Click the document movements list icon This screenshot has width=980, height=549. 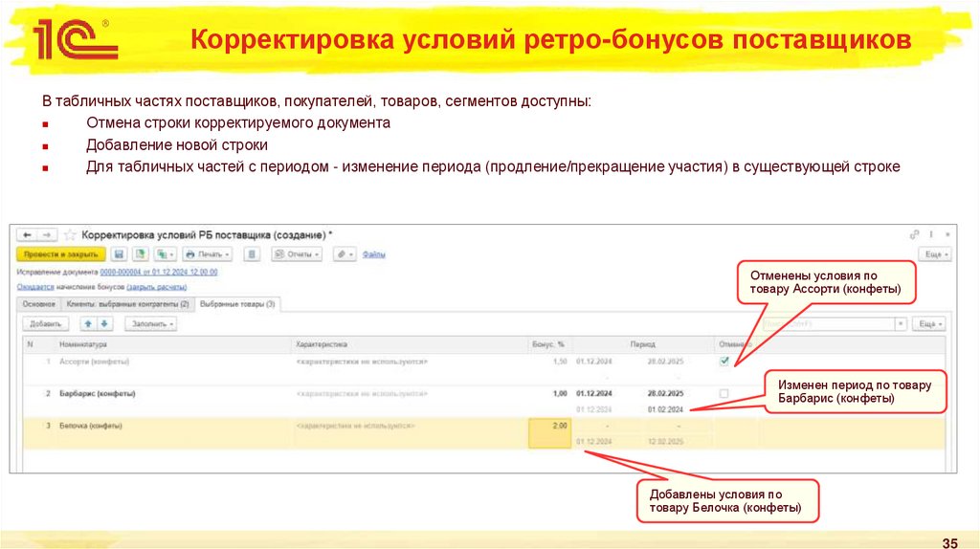click(x=252, y=254)
